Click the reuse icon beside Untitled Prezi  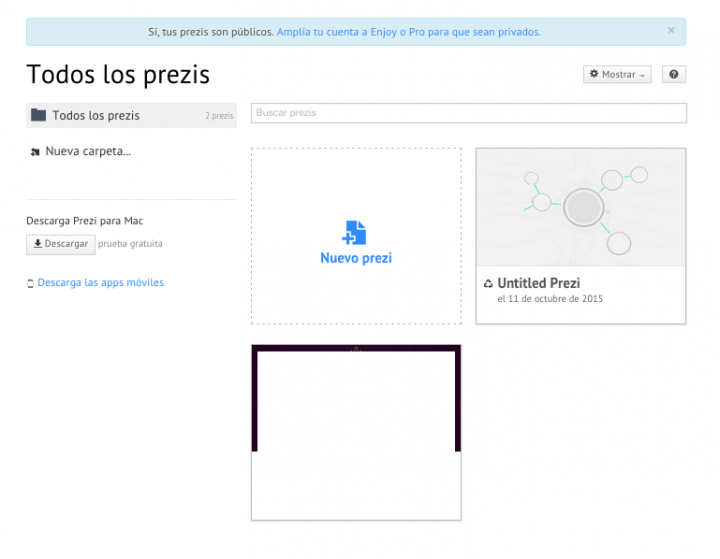point(488,284)
